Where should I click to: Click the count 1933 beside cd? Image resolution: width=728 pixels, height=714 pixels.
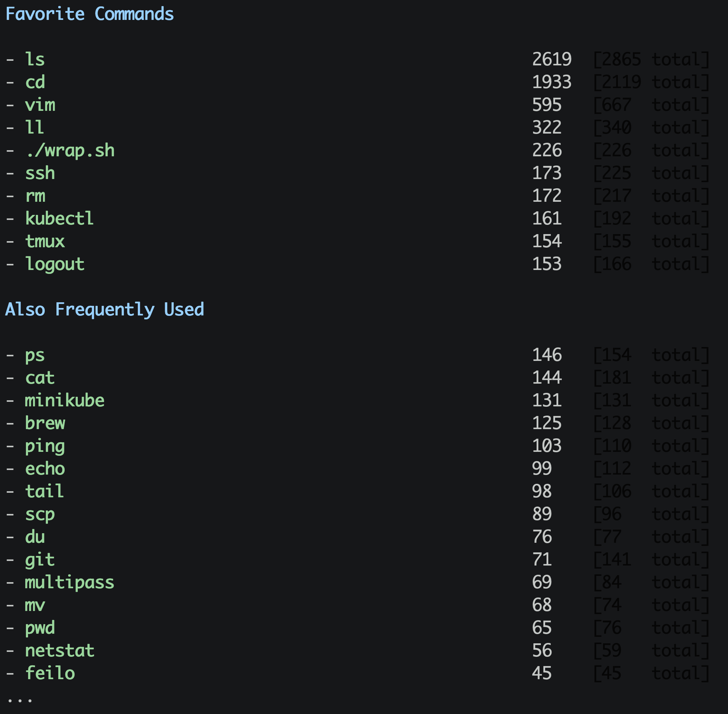[x=552, y=82]
